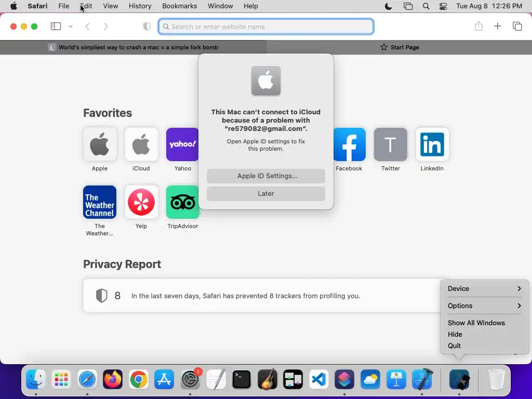The image size is (532, 399).
Task: Expand the sidebar tab group dropdown arrow
Action: pos(71,26)
